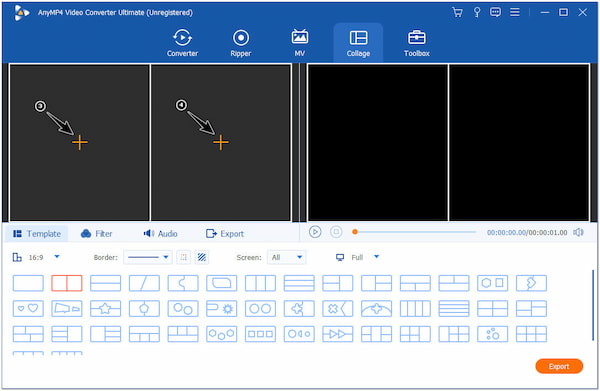Viewport: 600px width, 391px height.
Task: Open the Toolbox module
Action: (x=417, y=43)
